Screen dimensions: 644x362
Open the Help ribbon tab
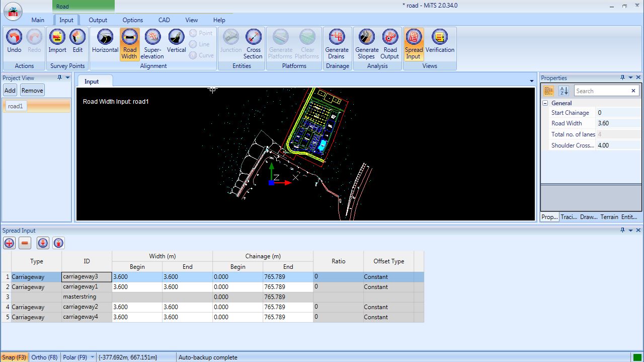pos(219,20)
